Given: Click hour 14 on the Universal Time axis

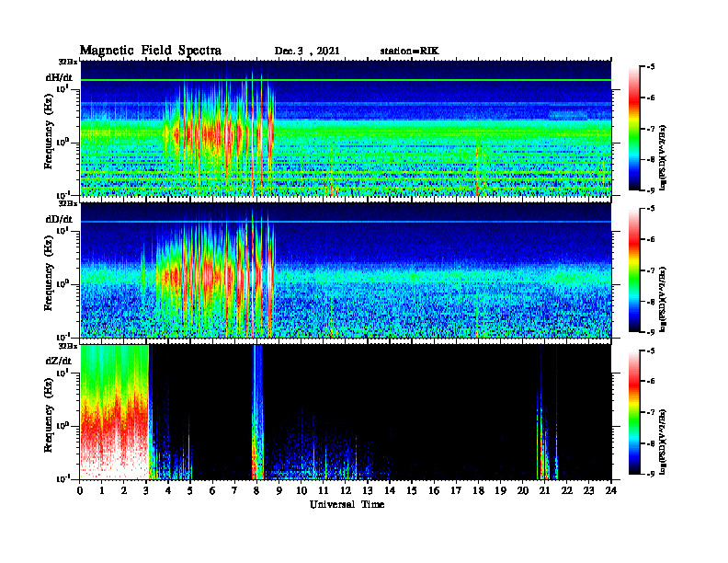Looking at the screenshot, I should [390, 491].
